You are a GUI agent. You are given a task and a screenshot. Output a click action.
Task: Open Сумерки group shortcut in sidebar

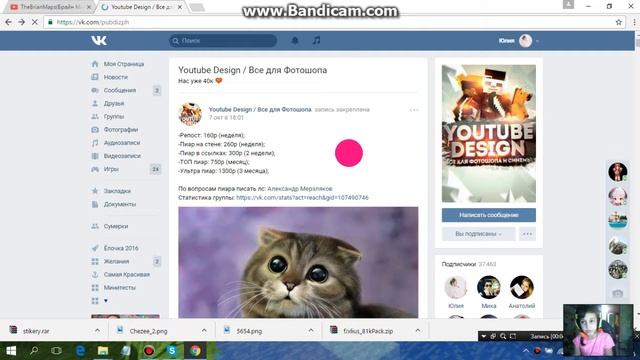pos(116,226)
